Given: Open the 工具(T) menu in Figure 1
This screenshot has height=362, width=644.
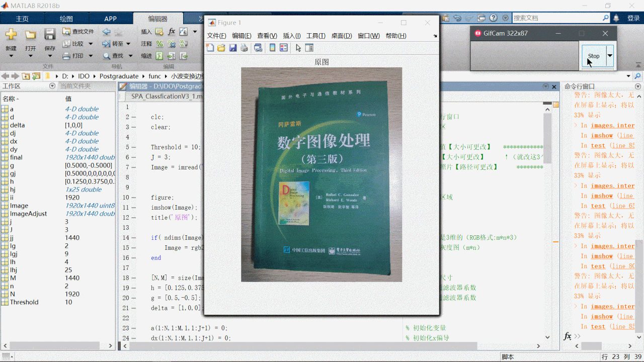Looking at the screenshot, I should click(316, 36).
